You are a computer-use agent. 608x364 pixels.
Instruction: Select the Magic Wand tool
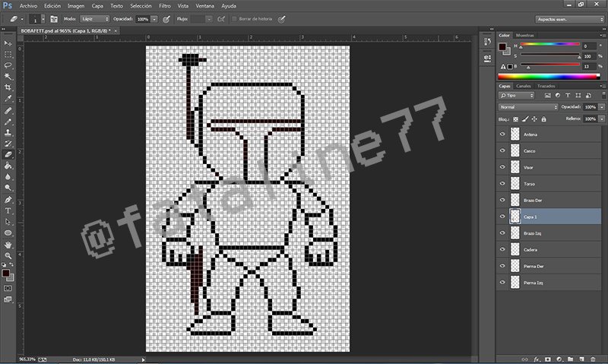point(8,76)
